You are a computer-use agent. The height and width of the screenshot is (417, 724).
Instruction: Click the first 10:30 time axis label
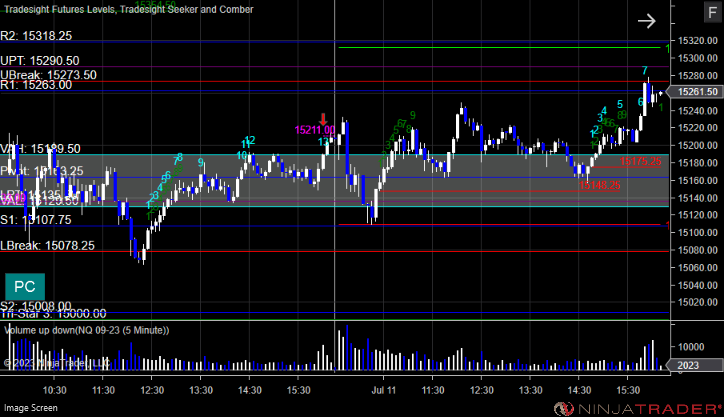tap(54, 390)
